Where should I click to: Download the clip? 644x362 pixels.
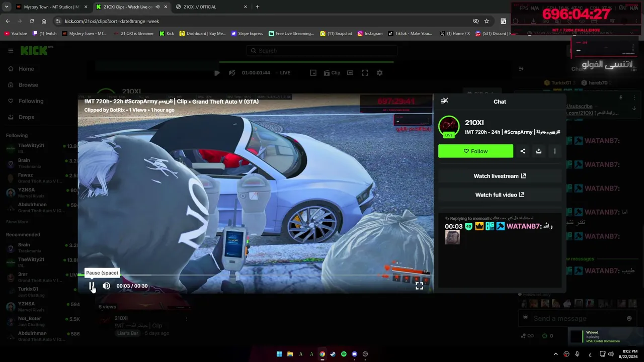pos(539,151)
